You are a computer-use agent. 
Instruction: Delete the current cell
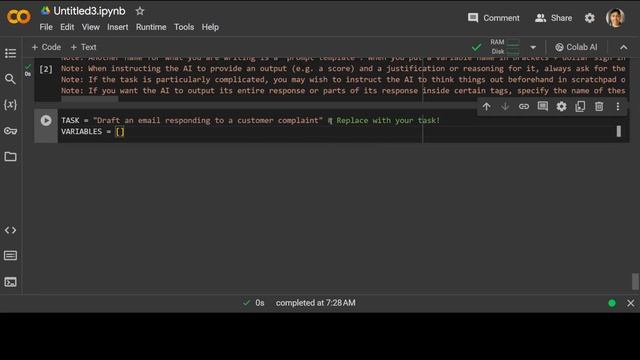(599, 107)
